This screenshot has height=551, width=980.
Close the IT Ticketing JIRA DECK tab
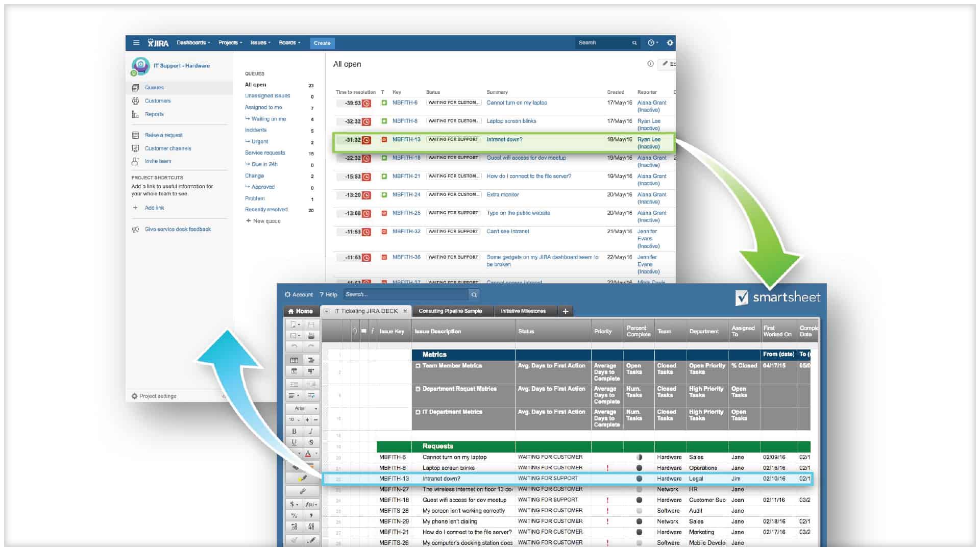tap(405, 311)
